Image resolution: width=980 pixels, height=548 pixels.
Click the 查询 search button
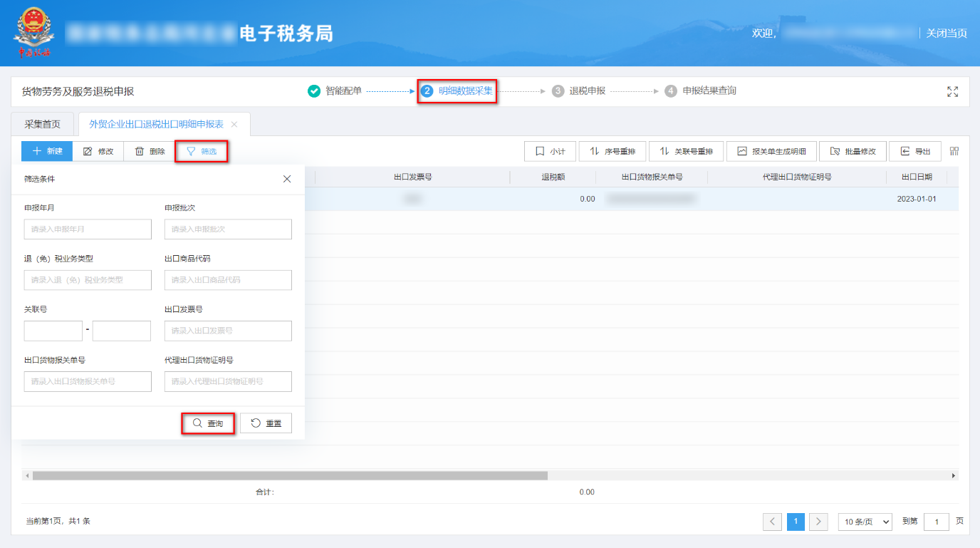pos(208,423)
